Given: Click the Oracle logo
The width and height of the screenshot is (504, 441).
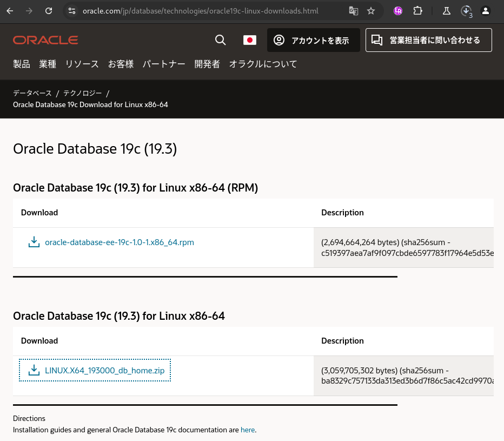Looking at the screenshot, I should point(45,40).
